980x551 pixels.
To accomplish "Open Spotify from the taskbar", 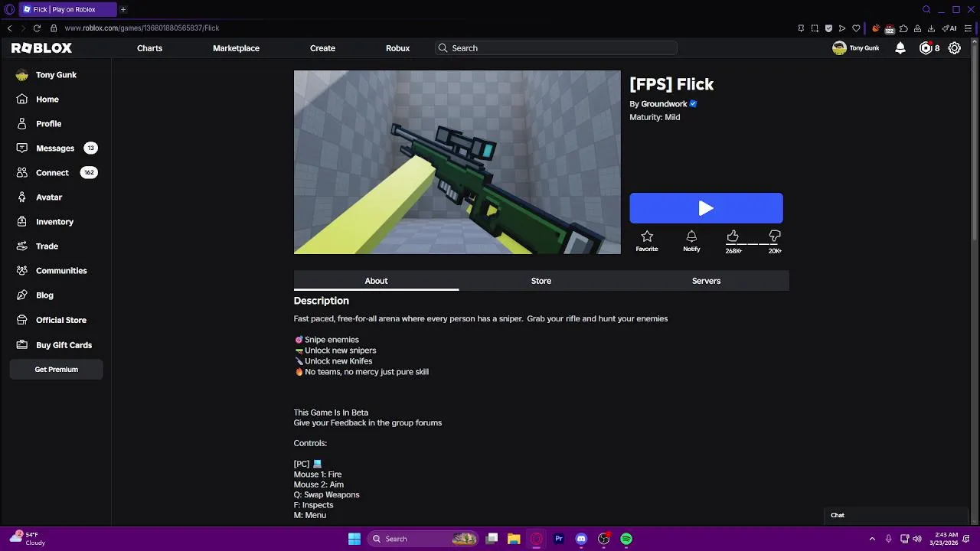I will (x=626, y=539).
